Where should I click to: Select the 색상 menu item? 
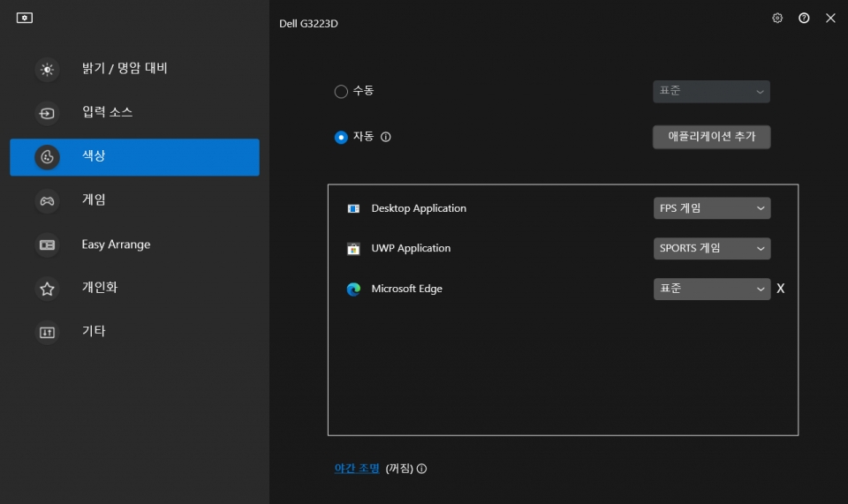(134, 157)
